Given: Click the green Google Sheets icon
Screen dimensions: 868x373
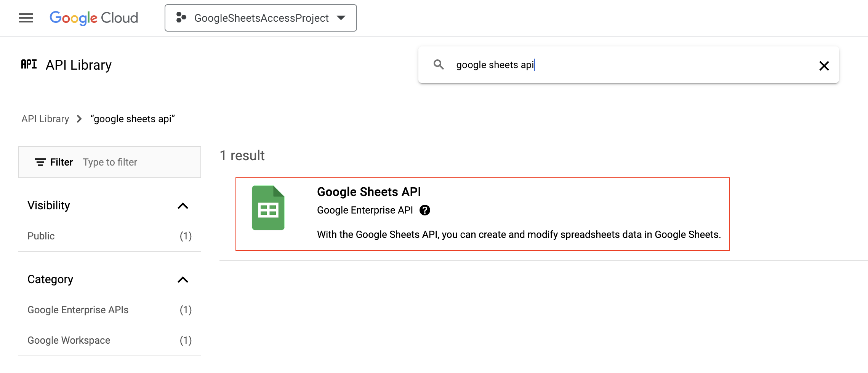Looking at the screenshot, I should point(268,208).
